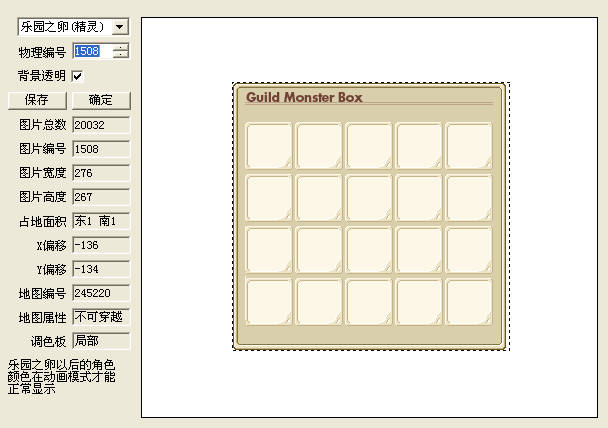Select the 图片宽度 field showing 276

click(x=101, y=173)
